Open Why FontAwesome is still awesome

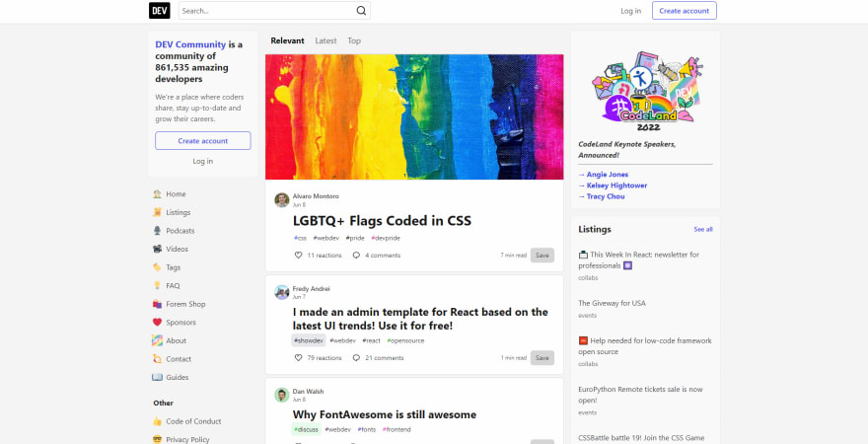pyautogui.click(x=384, y=414)
